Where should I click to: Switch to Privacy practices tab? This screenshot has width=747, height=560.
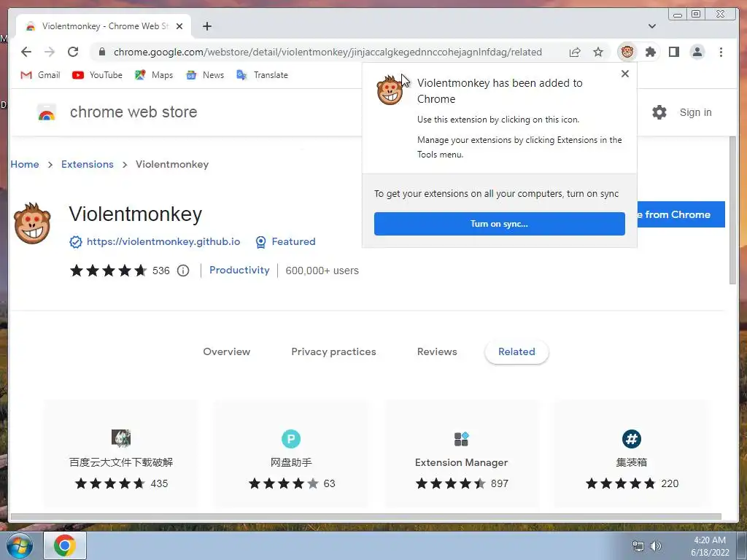pyautogui.click(x=333, y=352)
